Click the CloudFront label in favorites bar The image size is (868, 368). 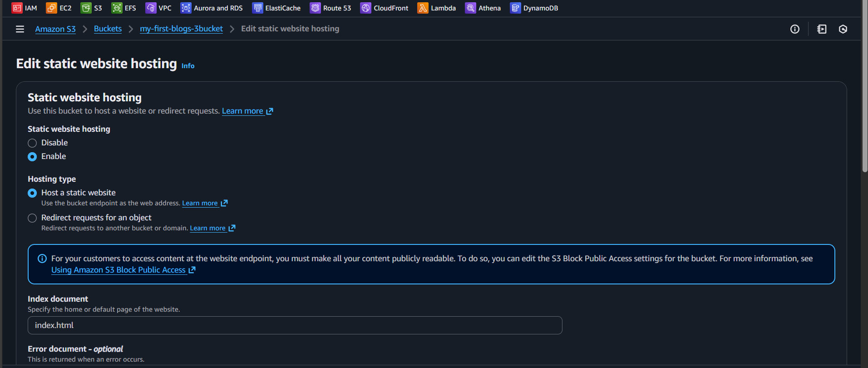[x=391, y=8]
